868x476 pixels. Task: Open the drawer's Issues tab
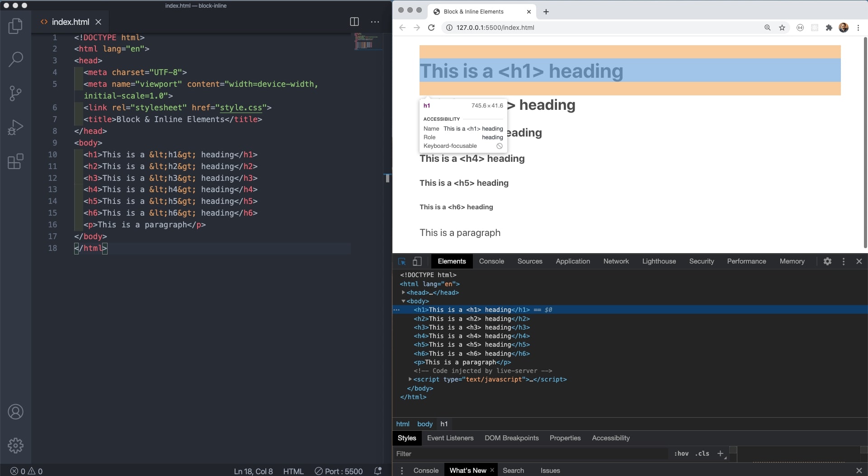click(x=550, y=471)
